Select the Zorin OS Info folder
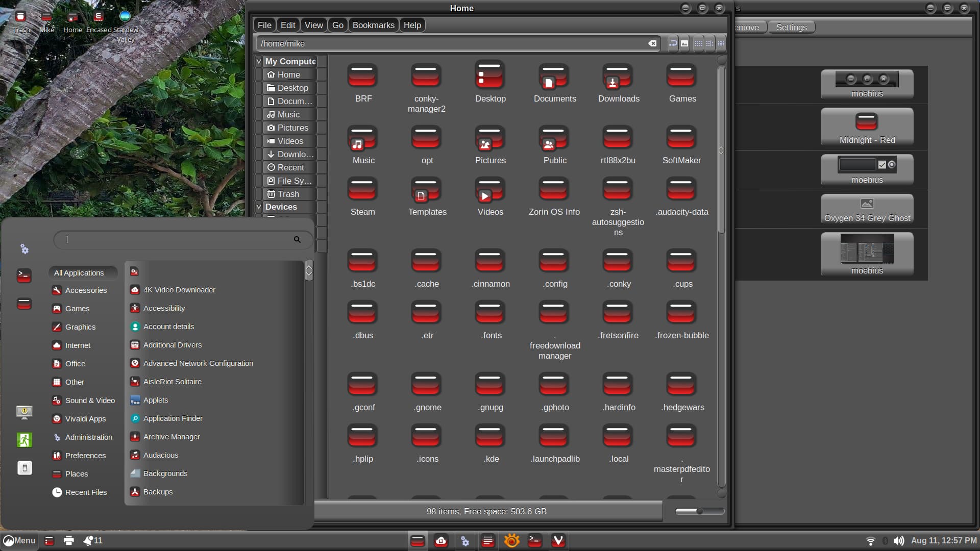This screenshot has width=980, height=551. tap(554, 196)
